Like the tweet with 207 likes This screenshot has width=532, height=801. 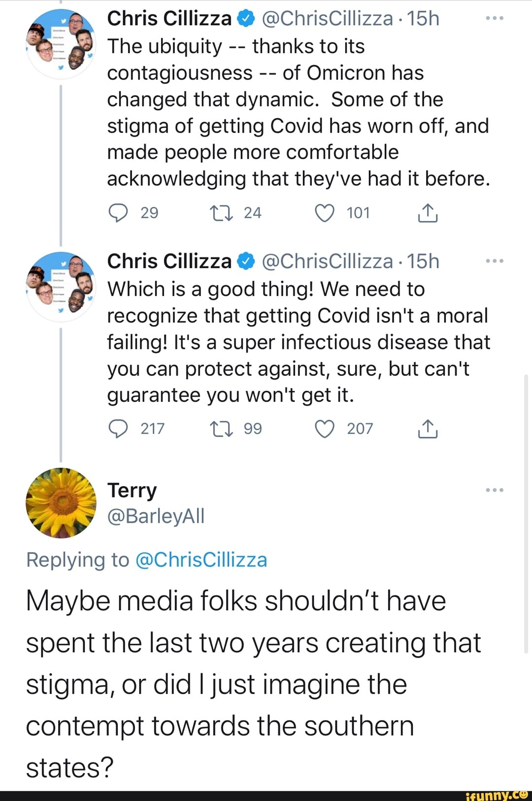point(325,429)
